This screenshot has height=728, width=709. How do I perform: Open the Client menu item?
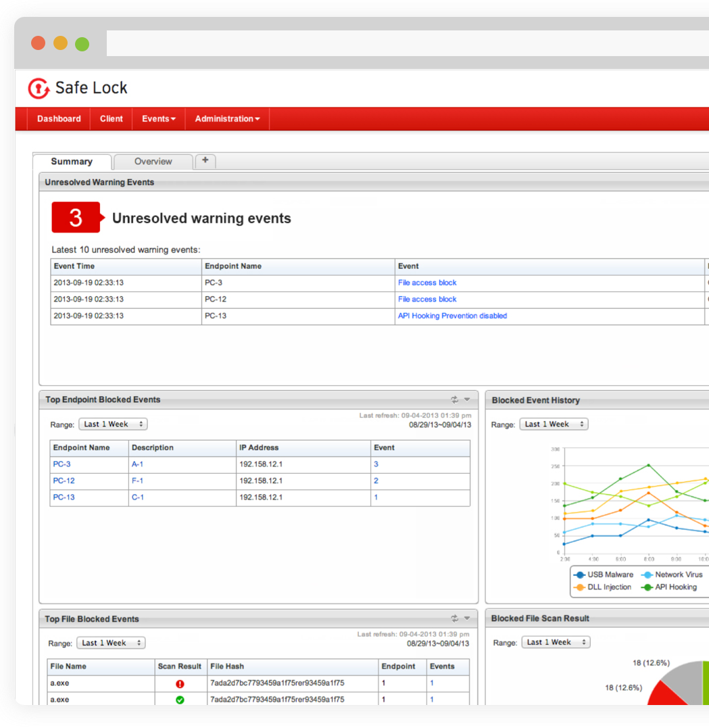(x=112, y=119)
